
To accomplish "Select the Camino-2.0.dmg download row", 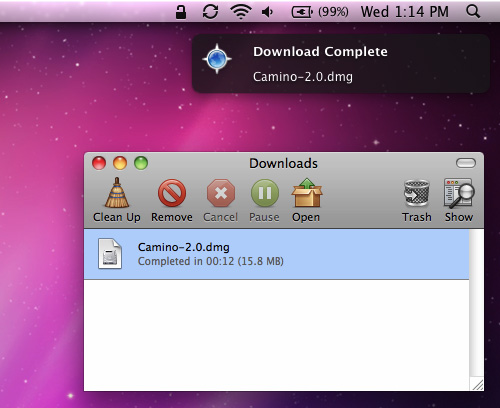I will tap(276, 254).
